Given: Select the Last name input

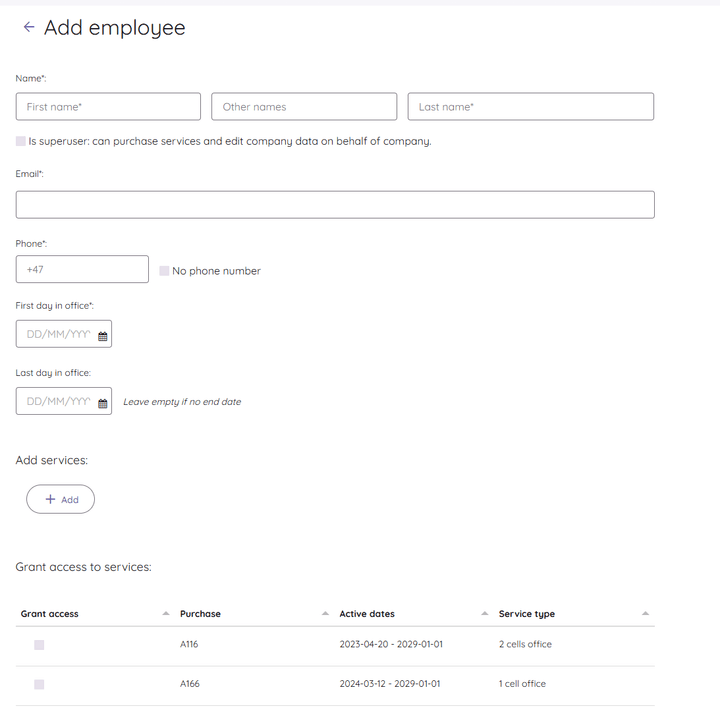Looking at the screenshot, I should pyautogui.click(x=530, y=107).
